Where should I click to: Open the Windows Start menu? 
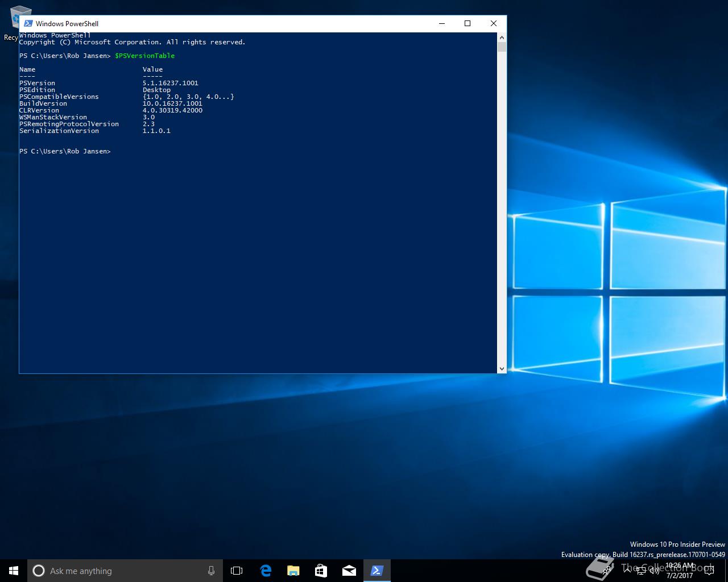point(14,571)
